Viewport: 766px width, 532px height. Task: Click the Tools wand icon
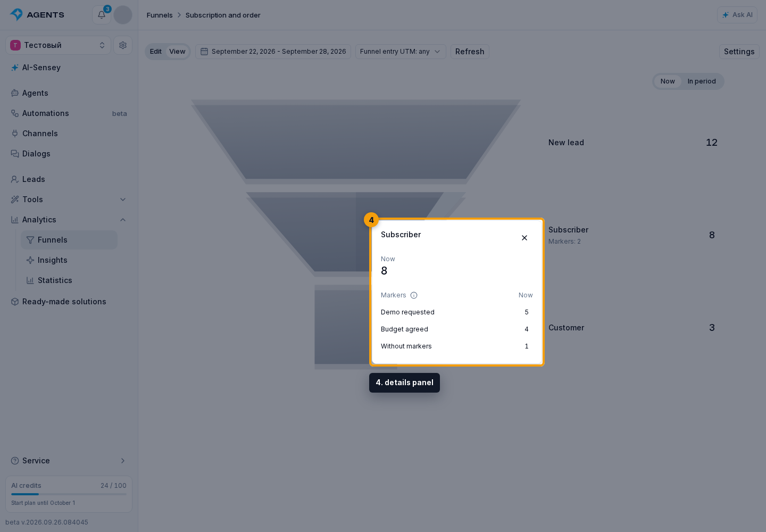15,199
